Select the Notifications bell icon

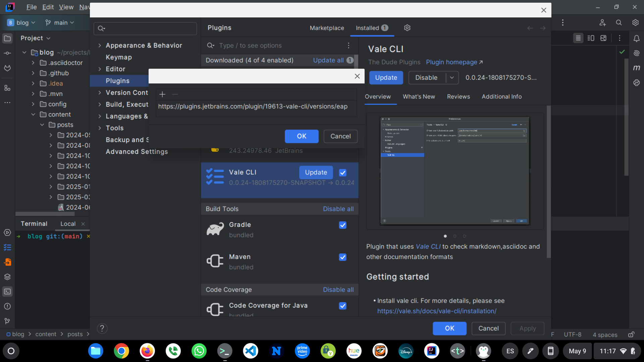click(637, 39)
